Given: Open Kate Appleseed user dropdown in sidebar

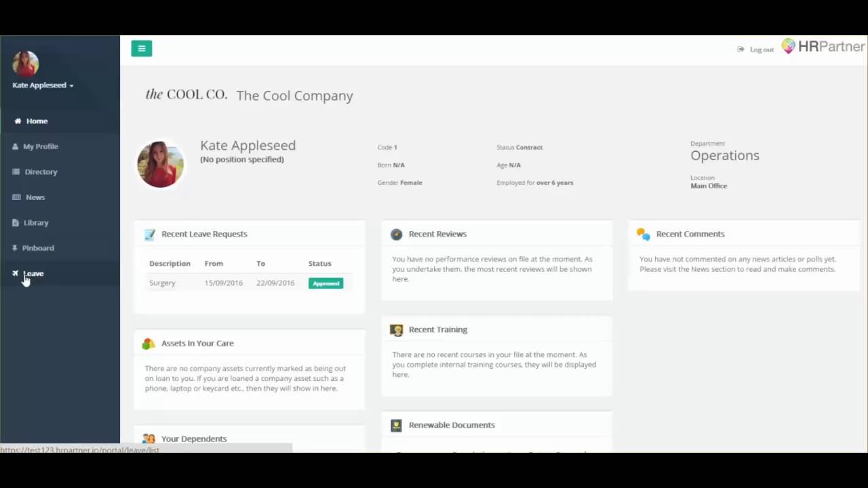Looking at the screenshot, I should 43,85.
